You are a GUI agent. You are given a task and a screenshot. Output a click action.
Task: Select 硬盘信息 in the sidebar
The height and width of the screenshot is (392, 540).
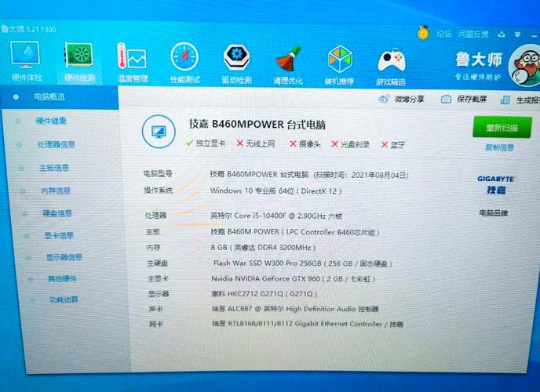tap(57, 213)
